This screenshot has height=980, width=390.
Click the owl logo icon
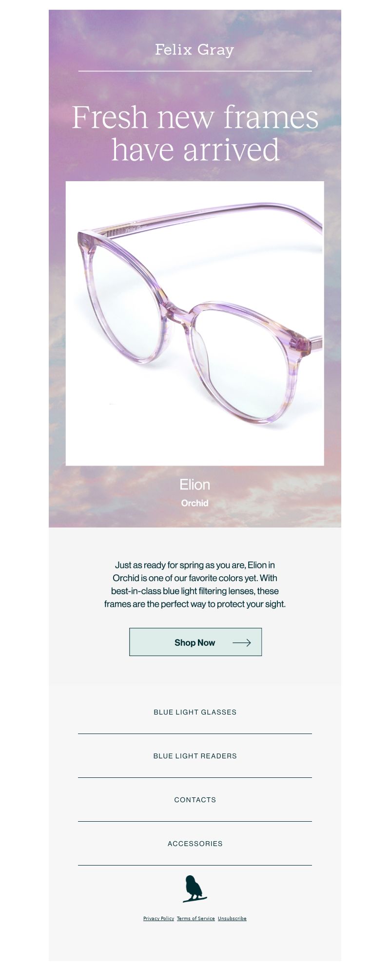(x=195, y=888)
